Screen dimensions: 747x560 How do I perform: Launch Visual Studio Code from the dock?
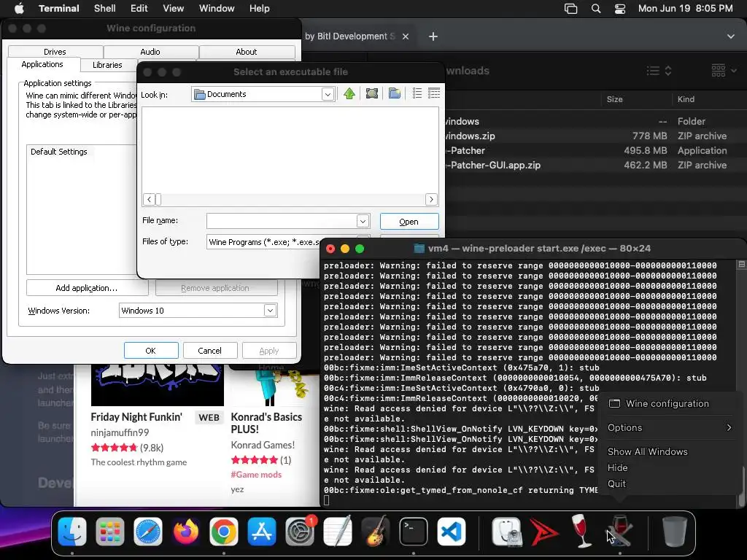(451, 531)
